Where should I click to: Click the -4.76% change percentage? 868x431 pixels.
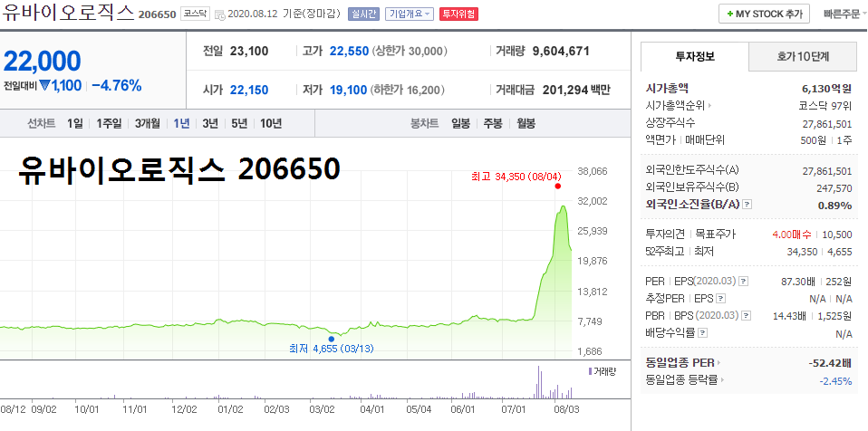point(116,86)
